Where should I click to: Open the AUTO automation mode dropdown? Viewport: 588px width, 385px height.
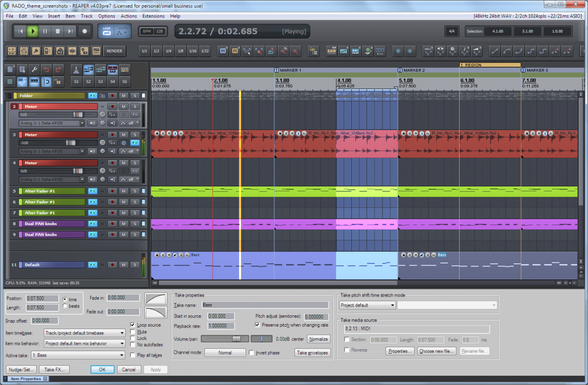coord(122,31)
